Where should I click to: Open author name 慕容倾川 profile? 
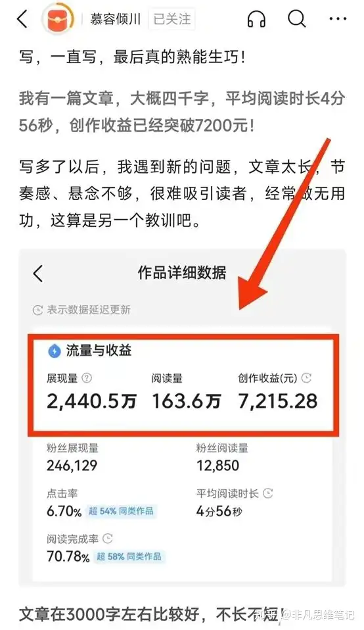[x=115, y=19]
